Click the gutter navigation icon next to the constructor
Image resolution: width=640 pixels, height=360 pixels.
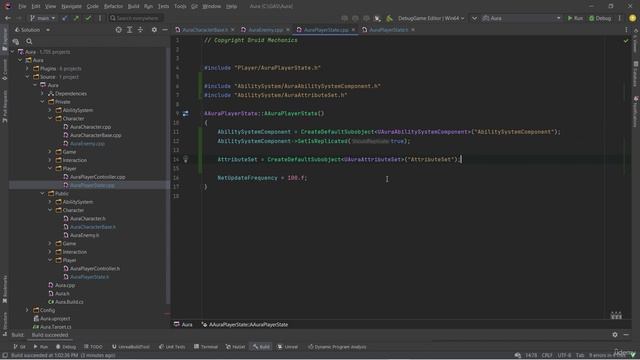[185, 113]
